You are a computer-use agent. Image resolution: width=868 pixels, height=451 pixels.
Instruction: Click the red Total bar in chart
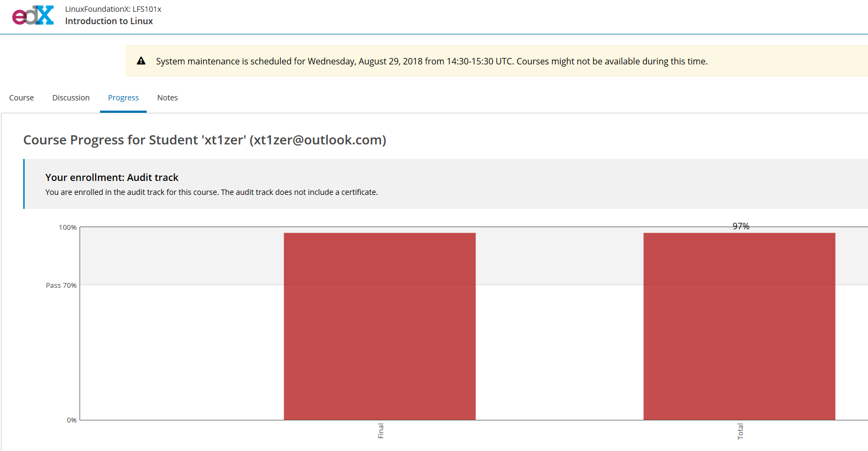[739, 326]
